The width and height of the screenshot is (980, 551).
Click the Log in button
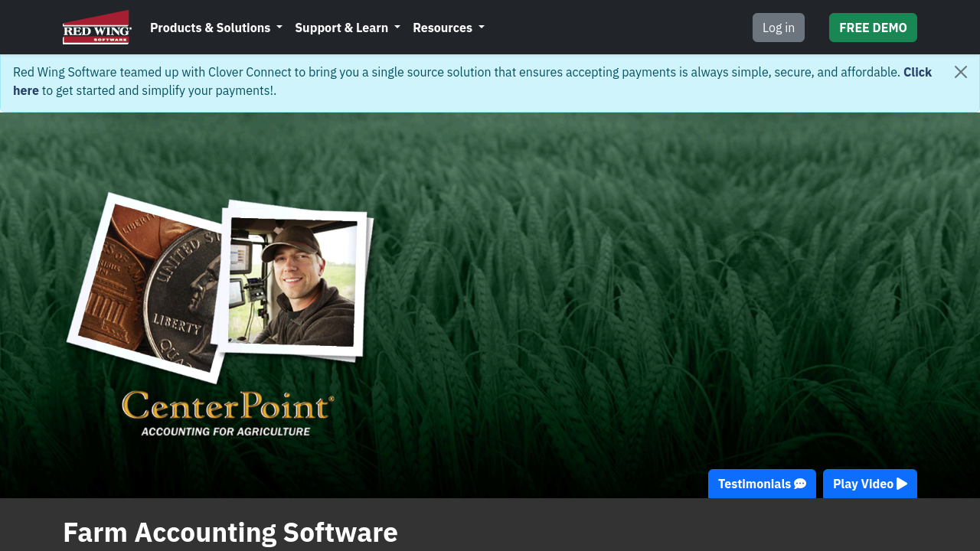point(779,28)
